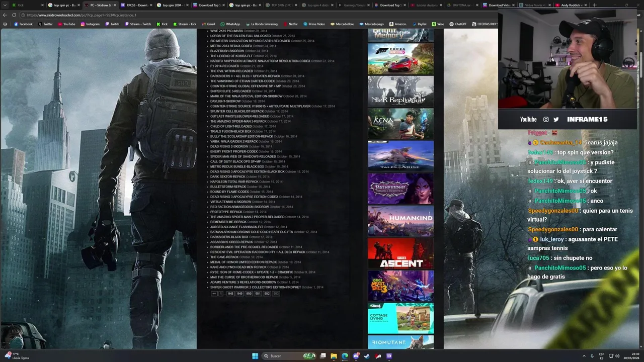Viewport: 644px width, 362px height.
Task: Open the Netflix bookmark
Action: (x=290, y=24)
